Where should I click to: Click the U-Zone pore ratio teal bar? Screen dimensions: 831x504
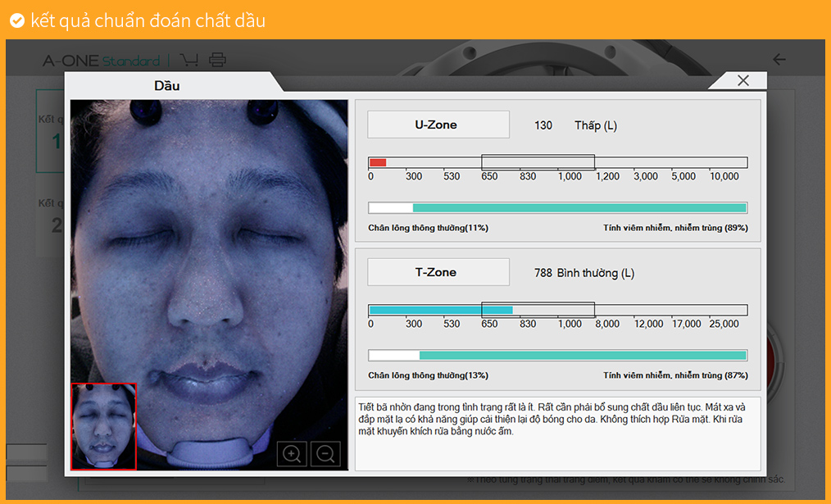coord(579,208)
